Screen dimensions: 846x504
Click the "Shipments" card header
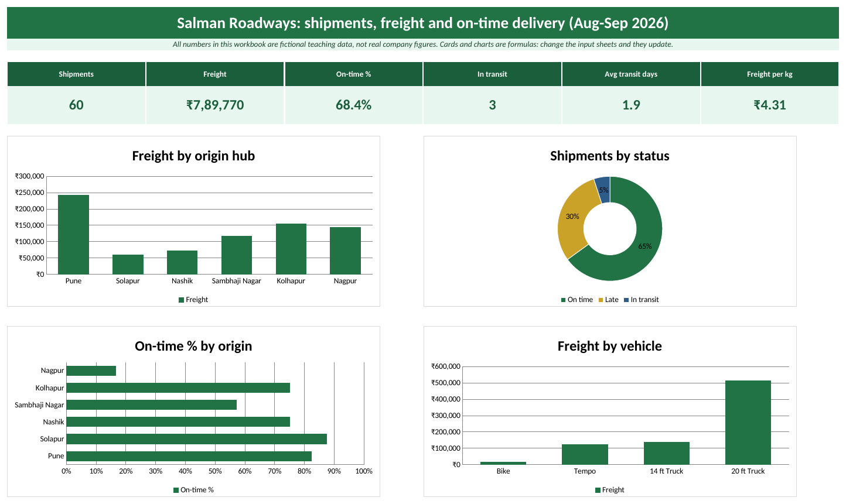point(76,74)
